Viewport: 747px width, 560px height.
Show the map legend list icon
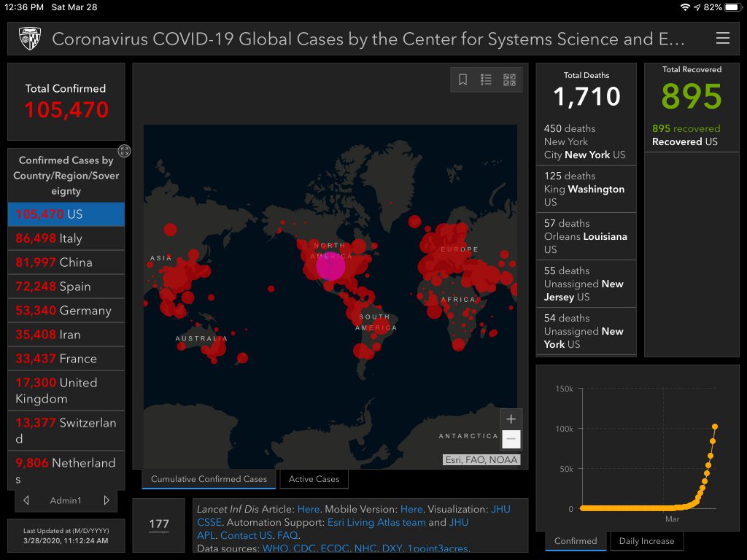point(486,79)
